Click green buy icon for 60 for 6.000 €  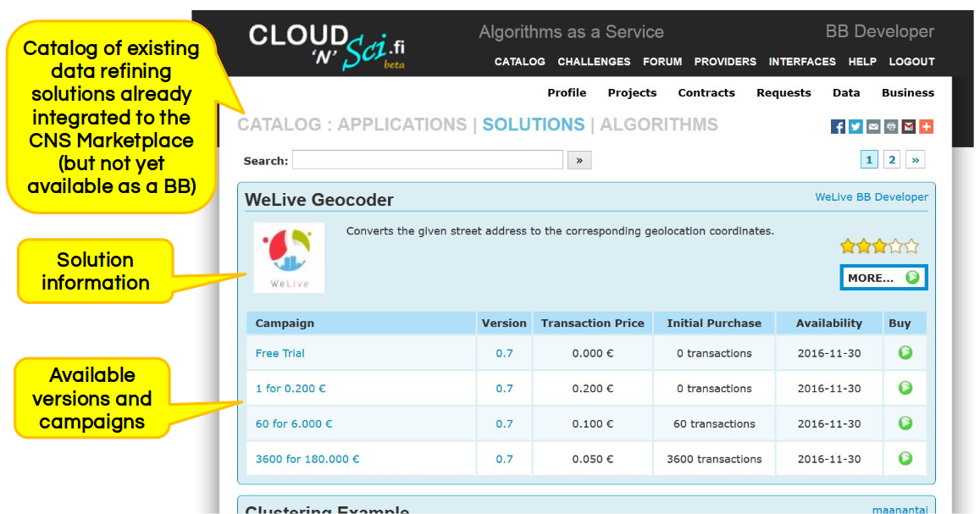pos(905,423)
